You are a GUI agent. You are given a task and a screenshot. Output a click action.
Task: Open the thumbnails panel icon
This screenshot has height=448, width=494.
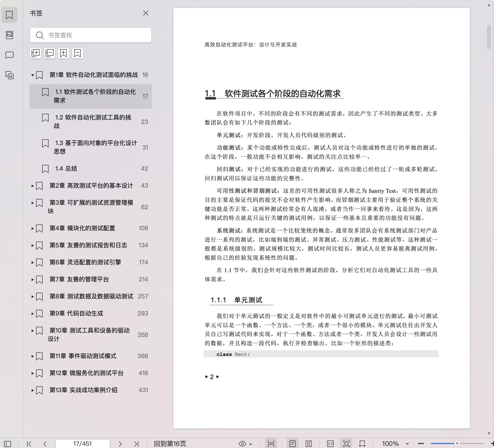[9, 35]
